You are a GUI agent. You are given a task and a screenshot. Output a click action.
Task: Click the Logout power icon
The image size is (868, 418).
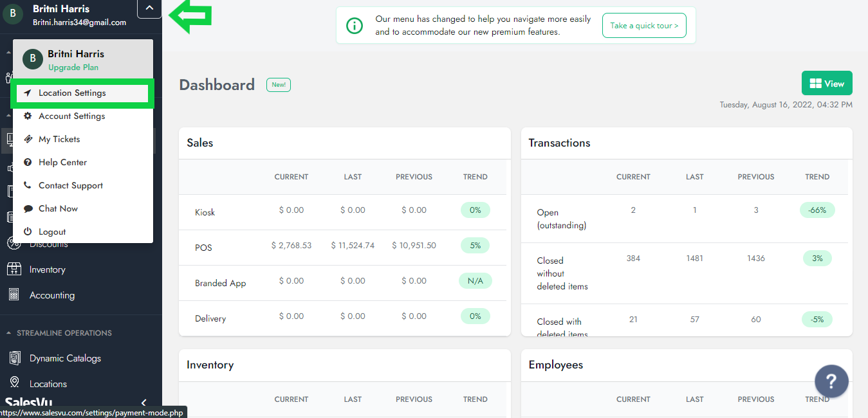[28, 232]
